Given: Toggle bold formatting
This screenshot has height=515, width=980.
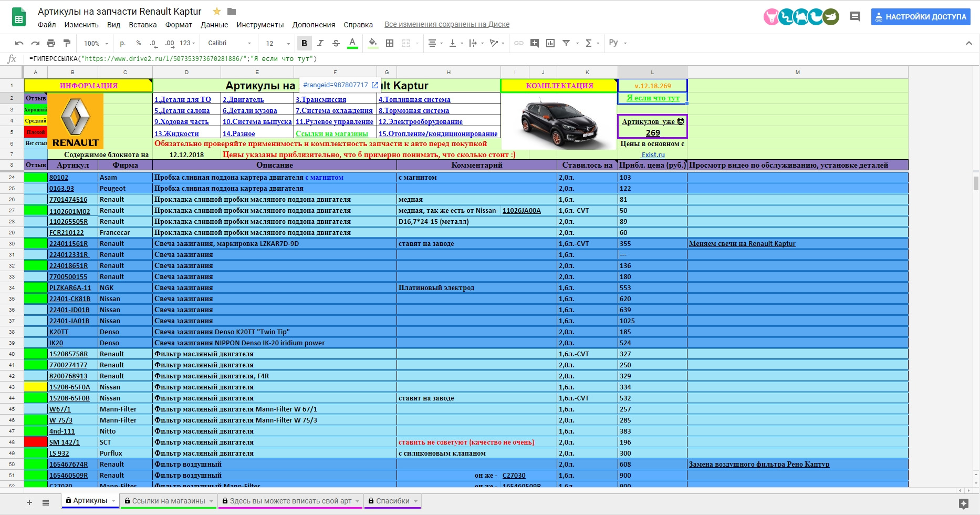Looking at the screenshot, I should click(x=304, y=43).
